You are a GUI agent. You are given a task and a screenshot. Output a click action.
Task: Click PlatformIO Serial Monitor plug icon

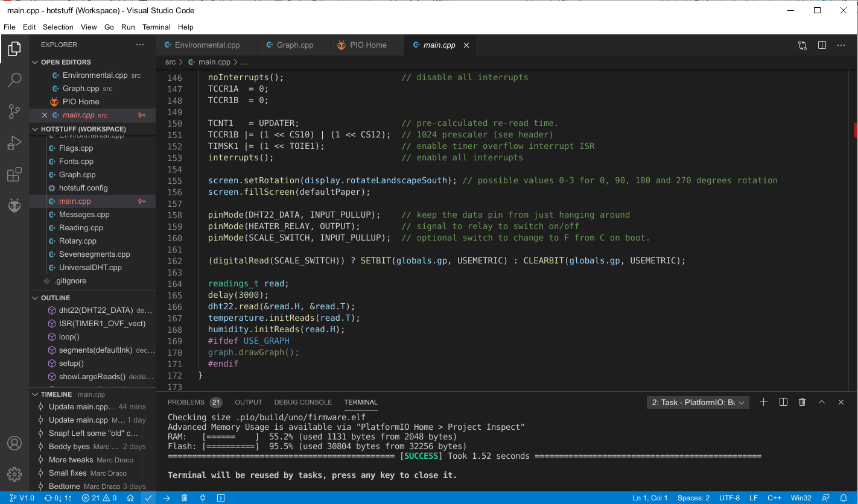coord(203,498)
